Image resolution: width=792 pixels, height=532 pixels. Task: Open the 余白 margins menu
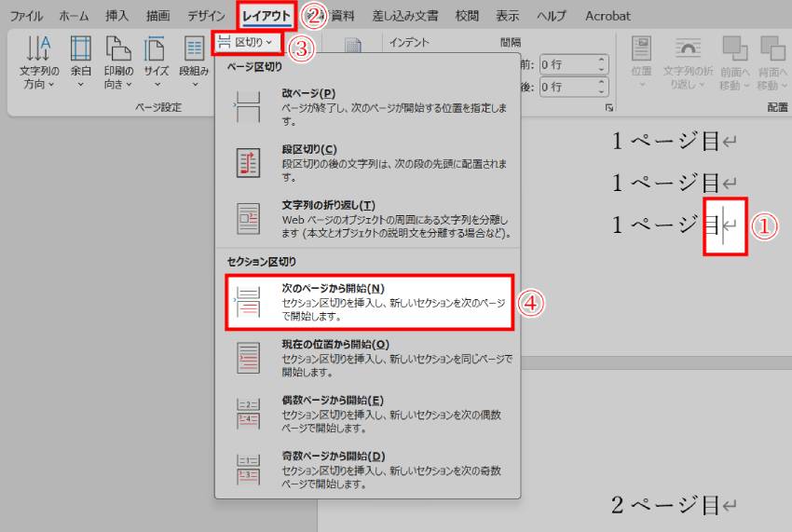tap(80, 62)
